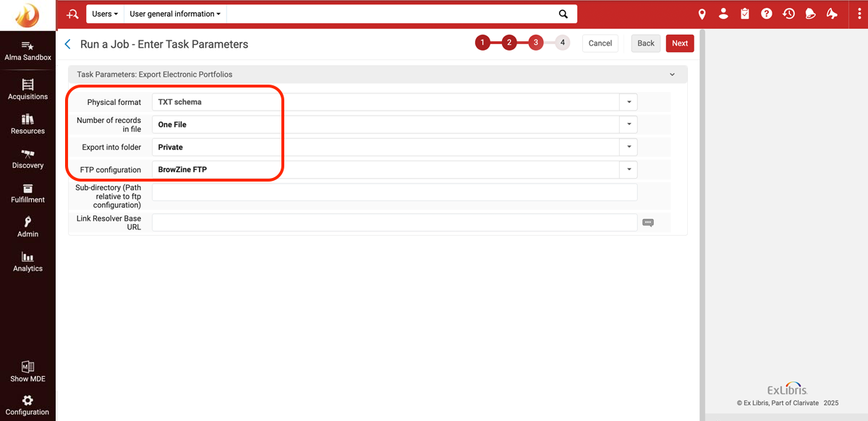Screen dimensions: 868x421
Task: Click the Back button
Action: 646,43
